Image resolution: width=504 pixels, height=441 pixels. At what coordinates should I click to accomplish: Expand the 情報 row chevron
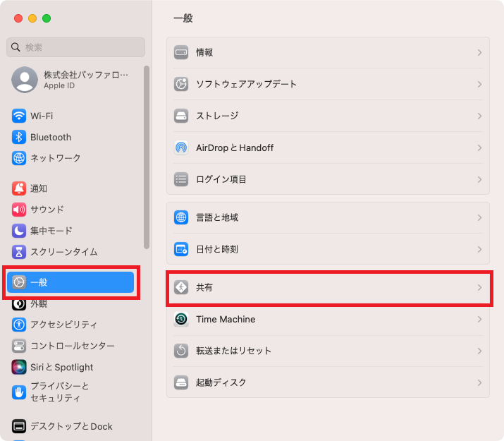pos(479,53)
